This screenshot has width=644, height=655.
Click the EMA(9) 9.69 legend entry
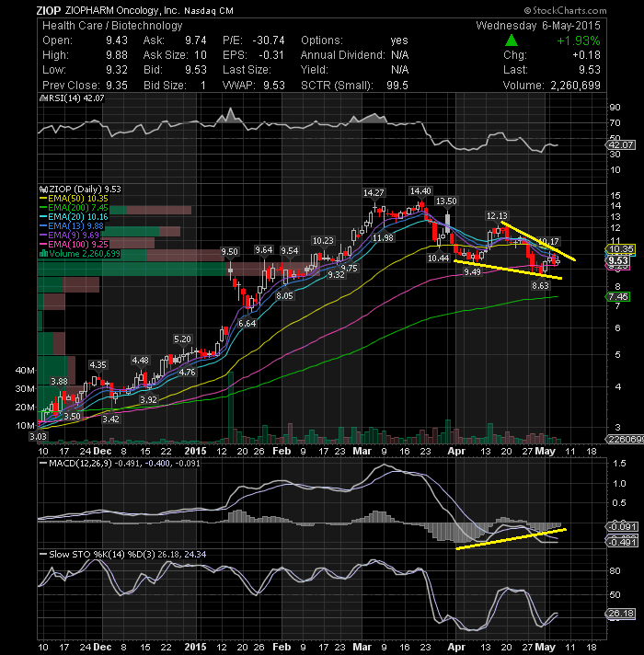point(69,236)
